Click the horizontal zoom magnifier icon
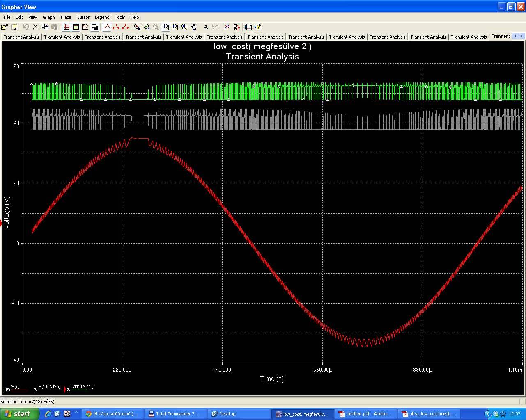The height and width of the screenshot is (420, 526). 175,27
